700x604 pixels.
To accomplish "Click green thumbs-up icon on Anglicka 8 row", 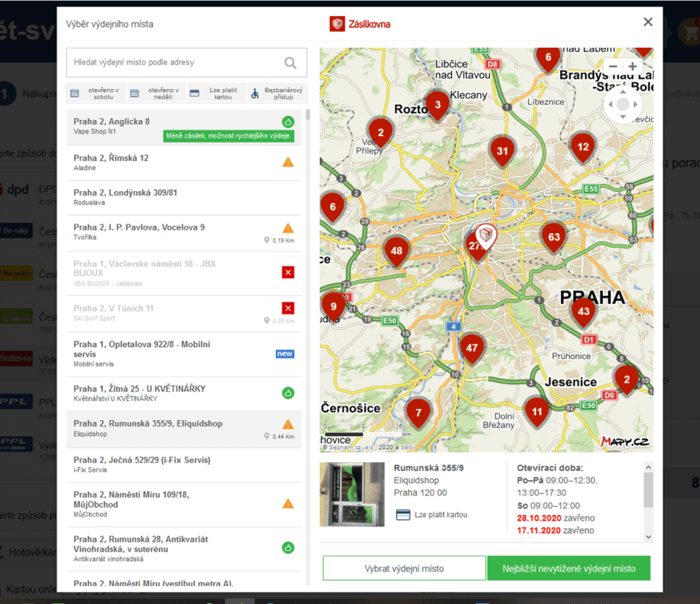I will coord(288,122).
